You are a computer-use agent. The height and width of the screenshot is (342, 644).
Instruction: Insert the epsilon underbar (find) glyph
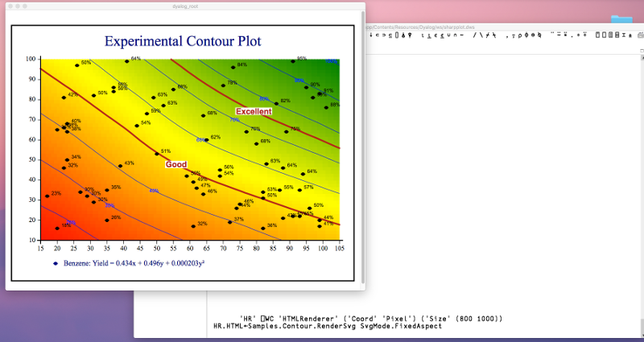(x=442, y=35)
